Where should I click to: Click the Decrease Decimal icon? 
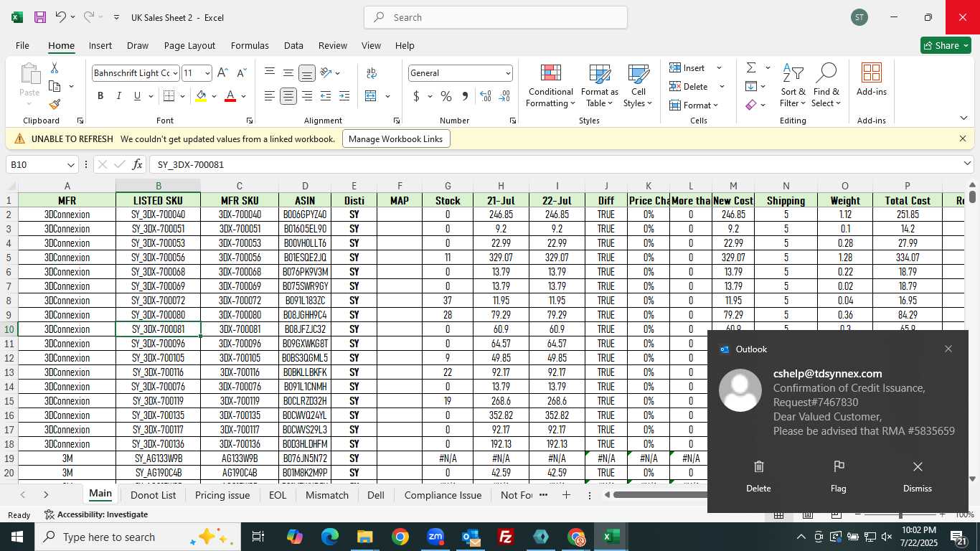point(504,96)
